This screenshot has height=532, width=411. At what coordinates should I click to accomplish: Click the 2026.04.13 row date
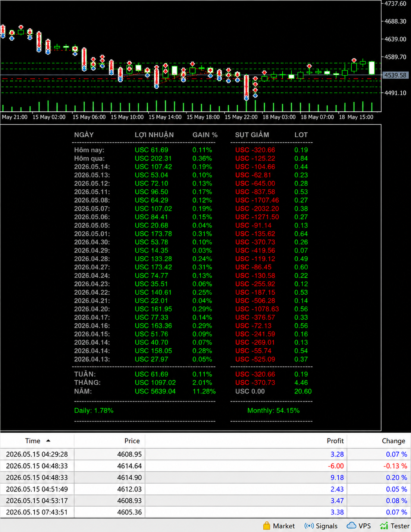coord(92,359)
